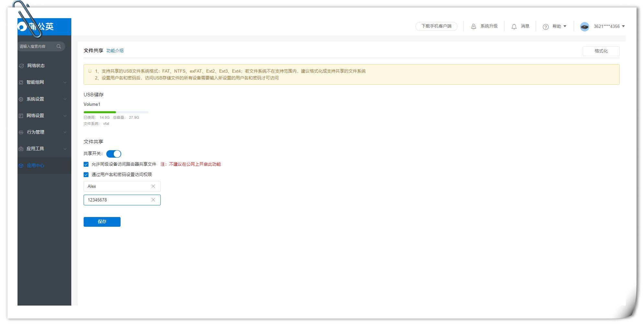
Task: Select 系统设置 menu item
Action: tap(44, 99)
